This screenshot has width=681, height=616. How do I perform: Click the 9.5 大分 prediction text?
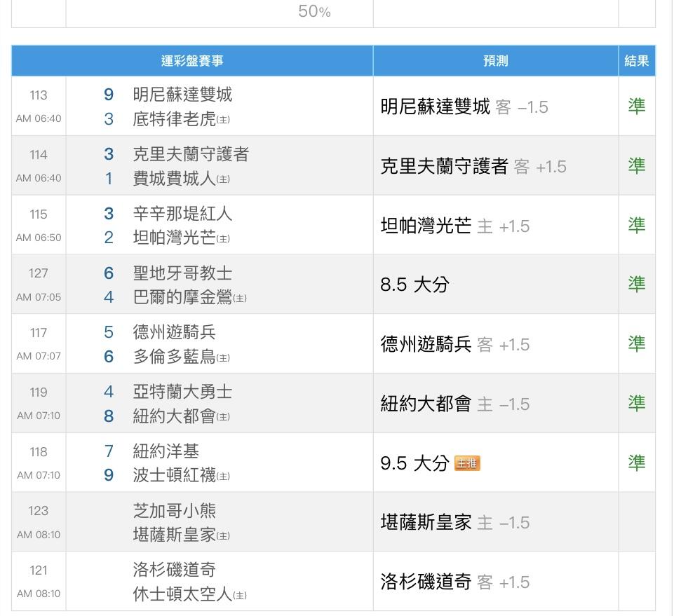coord(414,463)
